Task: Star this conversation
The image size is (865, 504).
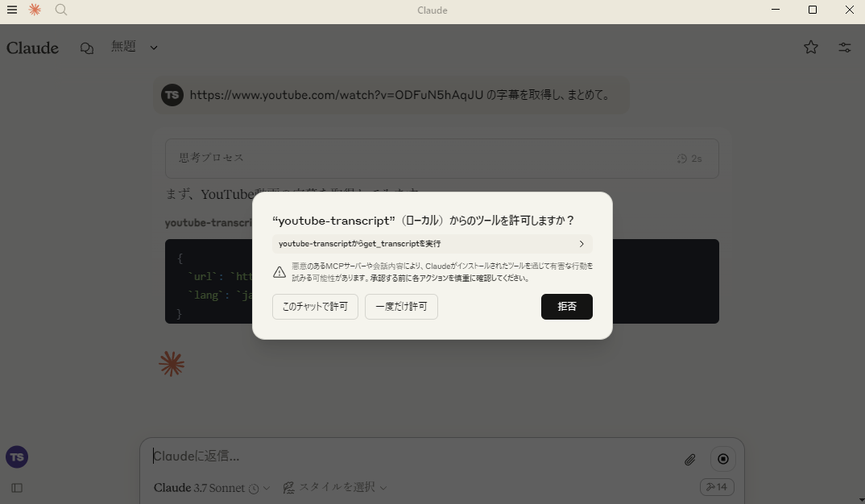Action: [x=810, y=48]
